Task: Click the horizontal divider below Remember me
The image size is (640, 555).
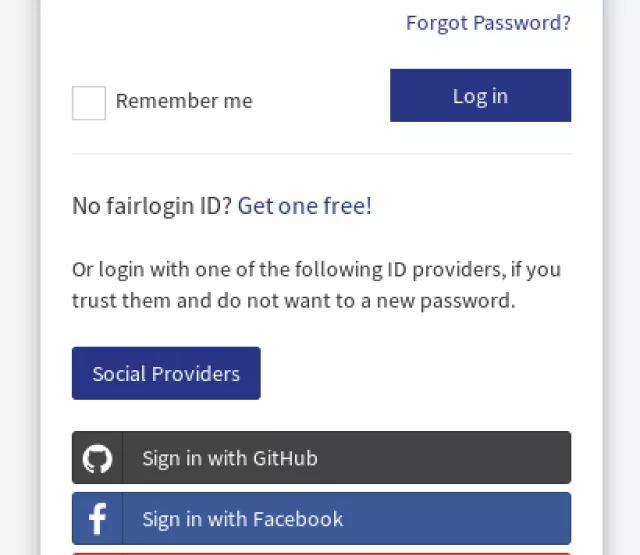Action: click(321, 154)
